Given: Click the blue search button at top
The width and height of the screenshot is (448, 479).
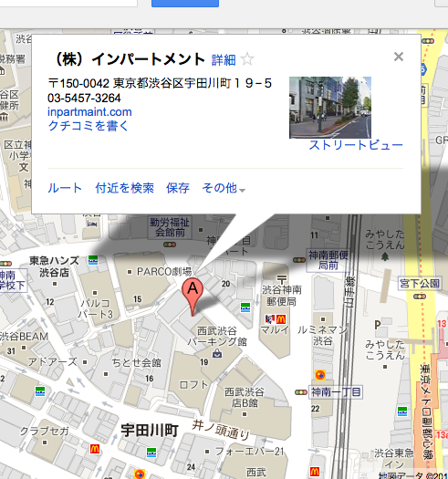Looking at the screenshot, I should 185,4.
